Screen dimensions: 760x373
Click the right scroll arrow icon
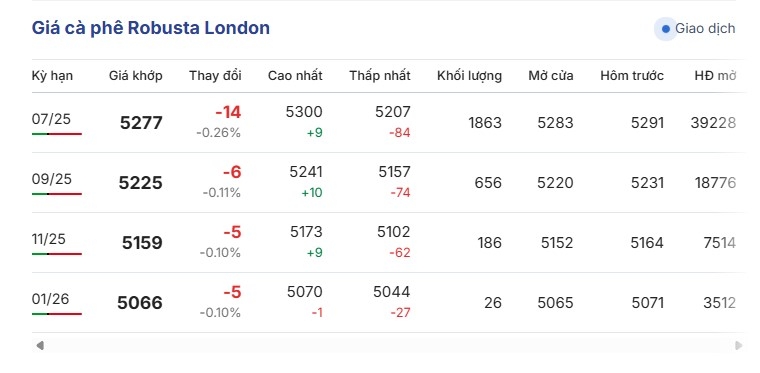(x=739, y=345)
